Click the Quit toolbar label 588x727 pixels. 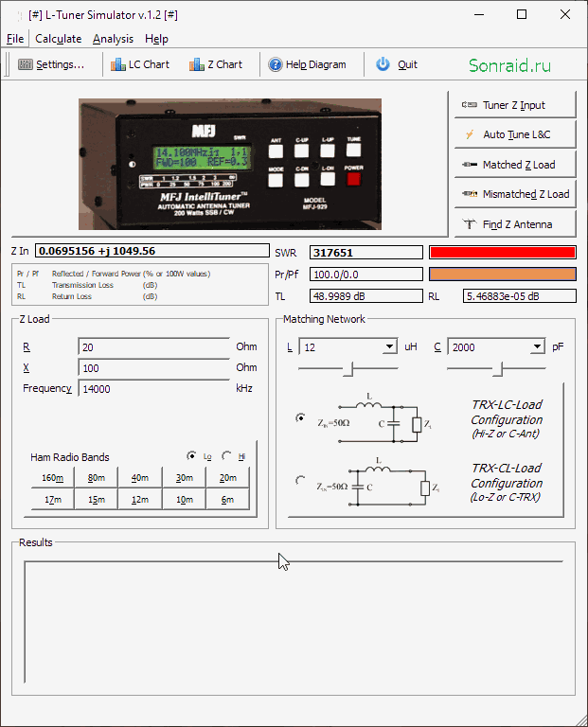[x=407, y=64]
